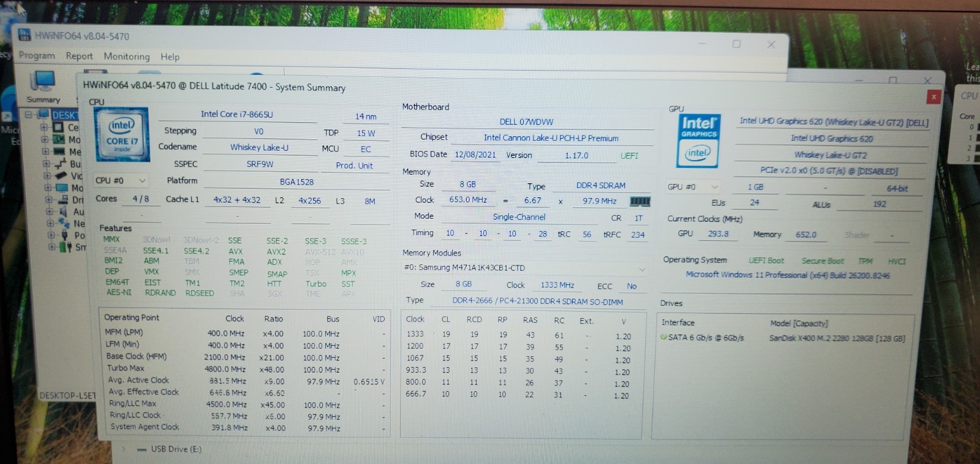This screenshot has width=980, height=464.
Task: Select the Network icon in tree
Action: [64, 223]
